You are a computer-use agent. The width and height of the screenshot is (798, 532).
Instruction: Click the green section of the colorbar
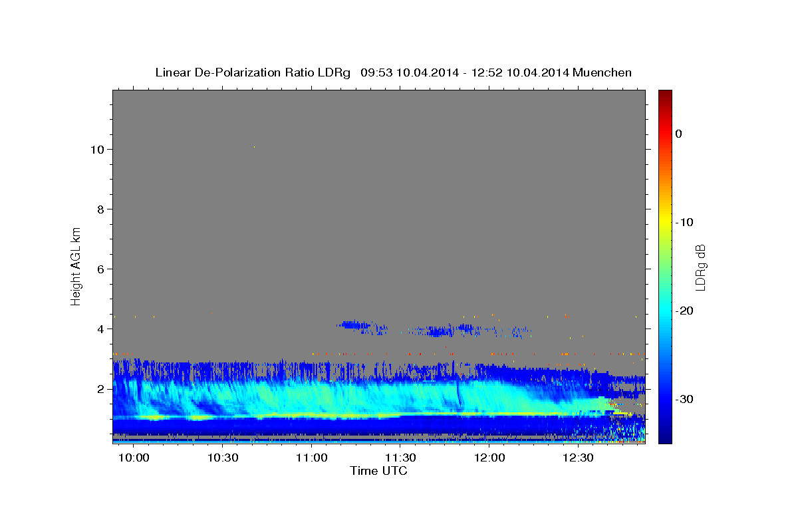coord(665,266)
